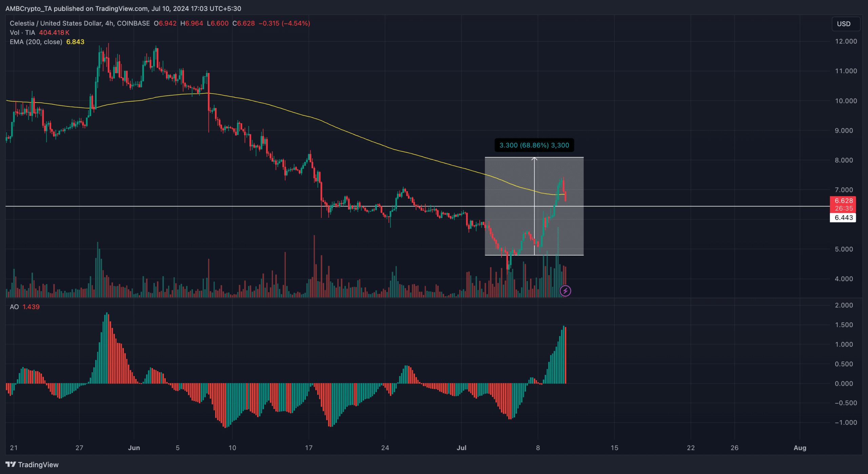868x474 pixels.
Task: Click the 24 date on time axis
Action: click(385, 448)
